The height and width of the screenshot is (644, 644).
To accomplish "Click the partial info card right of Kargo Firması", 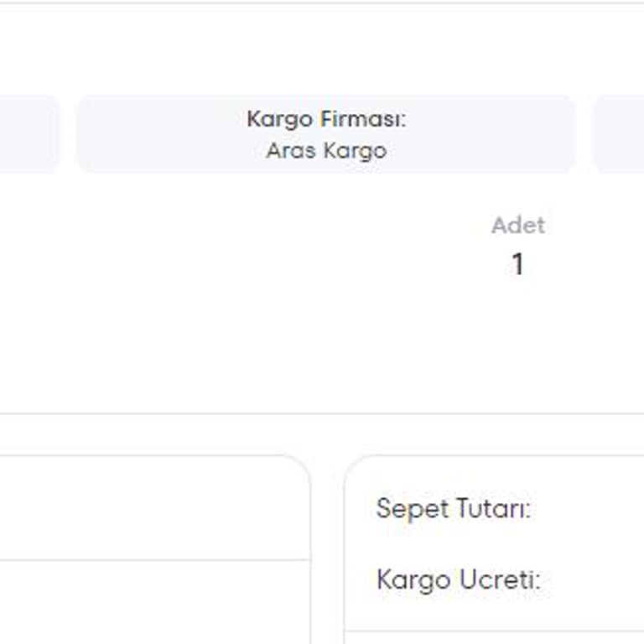I will pyautogui.click(x=621, y=134).
